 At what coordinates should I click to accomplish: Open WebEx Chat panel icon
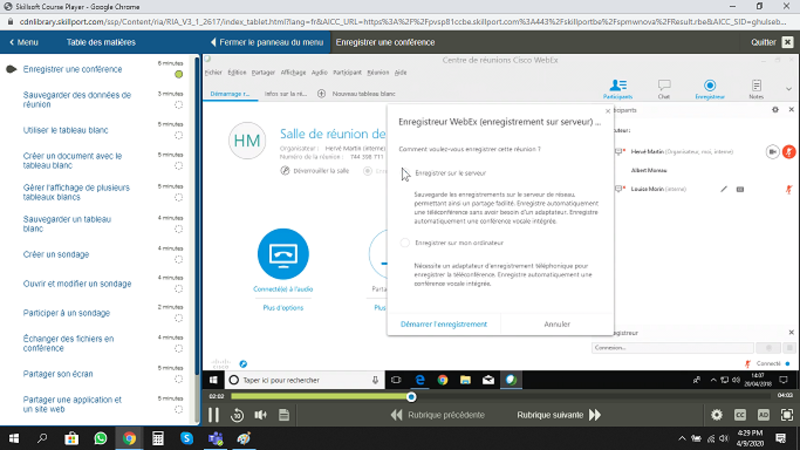tap(664, 89)
